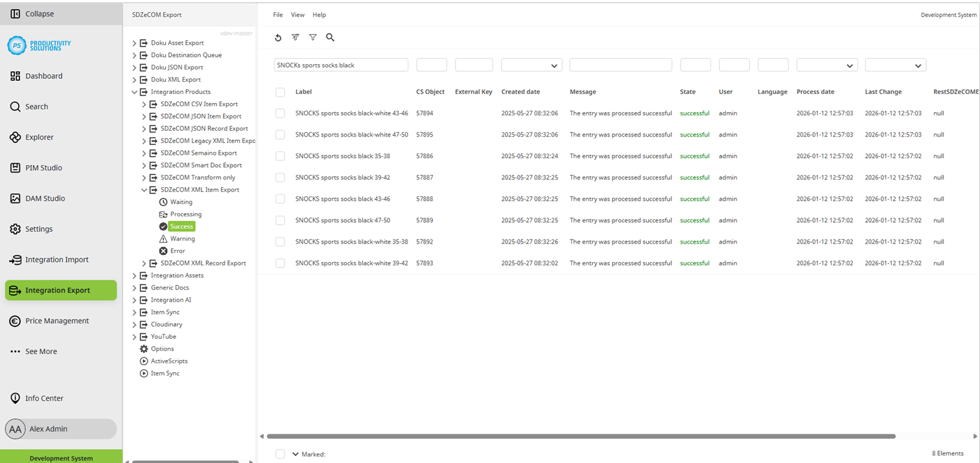The width and height of the screenshot is (980, 463).
Task: Expand the Marked actions chevron
Action: coord(296,454)
